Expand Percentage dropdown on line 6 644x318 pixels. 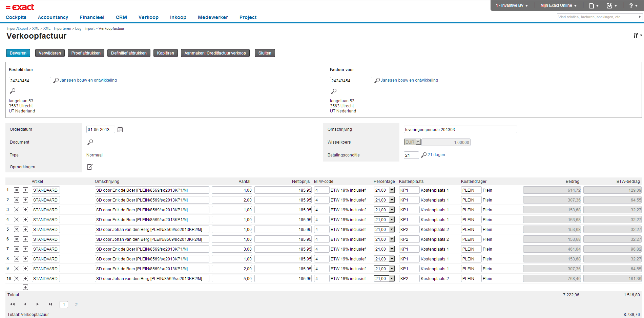point(392,239)
